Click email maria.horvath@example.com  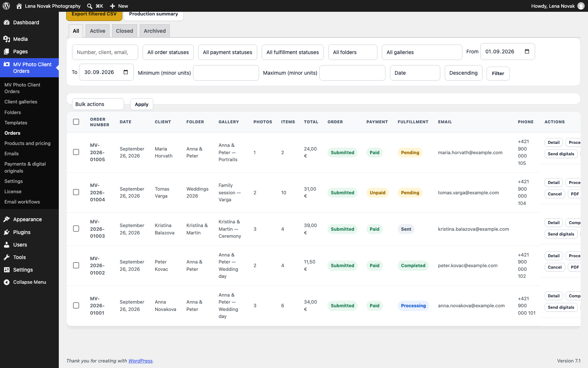coord(470,152)
